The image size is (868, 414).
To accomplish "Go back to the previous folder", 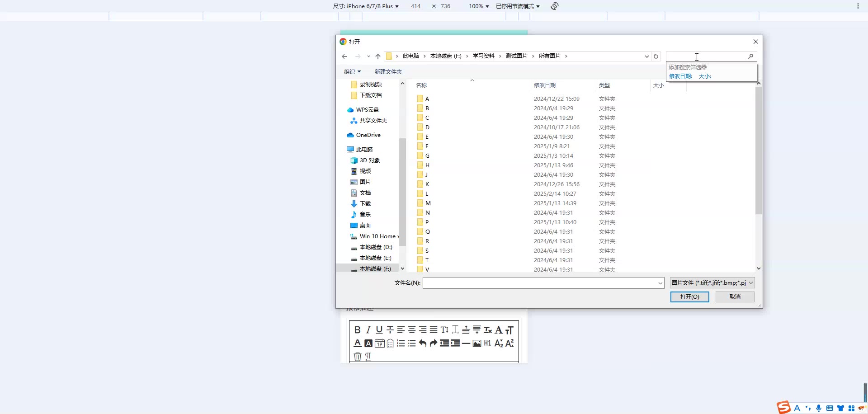I will pos(344,56).
